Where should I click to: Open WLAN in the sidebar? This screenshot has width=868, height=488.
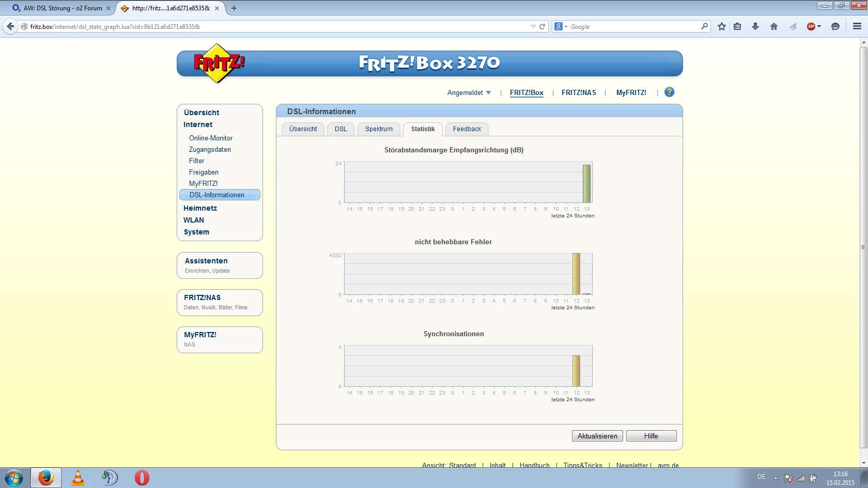click(x=194, y=220)
